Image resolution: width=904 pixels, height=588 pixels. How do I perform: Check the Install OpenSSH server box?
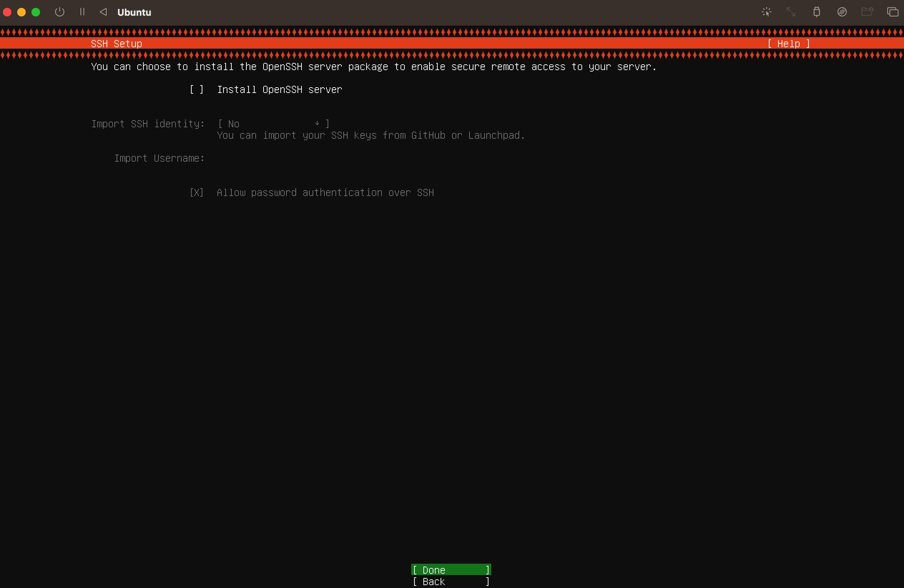[x=196, y=90]
